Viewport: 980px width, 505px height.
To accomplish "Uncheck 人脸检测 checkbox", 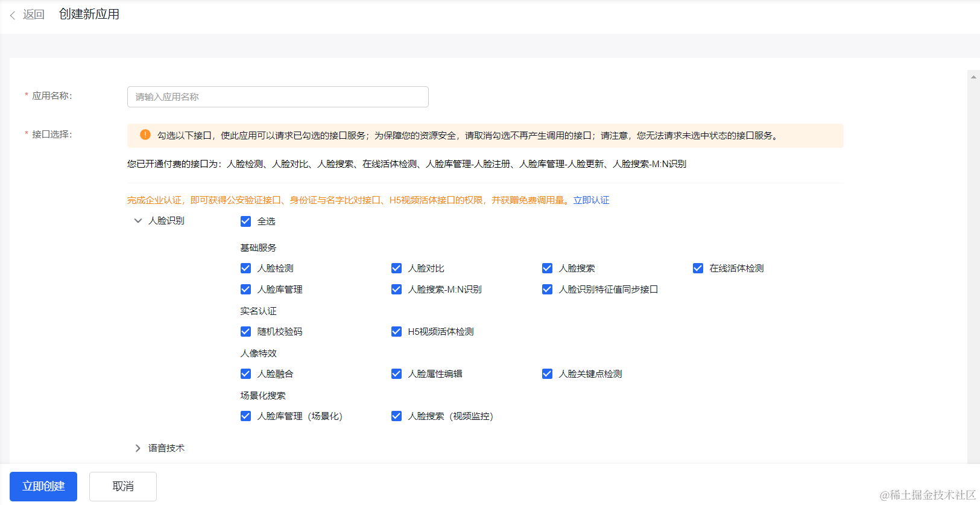I will [245, 268].
